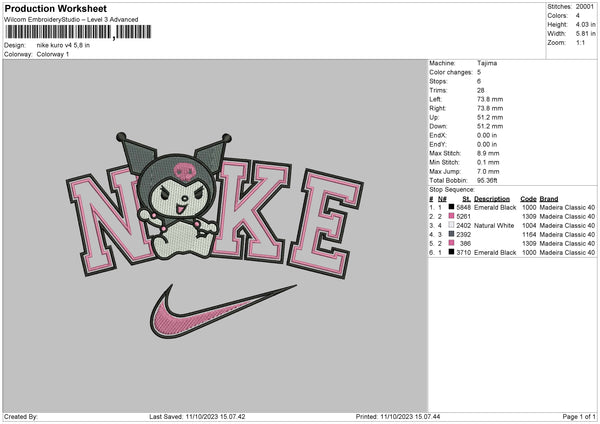600x424 pixels.
Task: Click the Min Stitch value '0.1 mm'
Action: (x=488, y=162)
